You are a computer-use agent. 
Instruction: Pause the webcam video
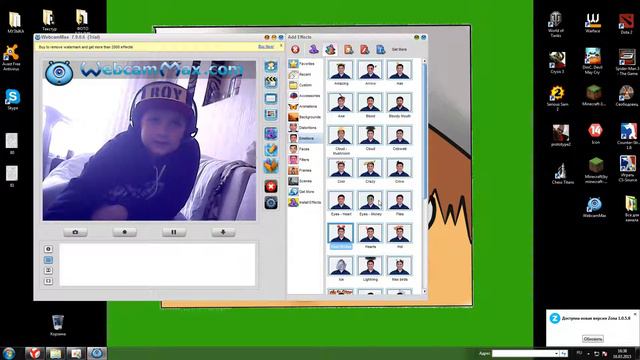pos(174,232)
